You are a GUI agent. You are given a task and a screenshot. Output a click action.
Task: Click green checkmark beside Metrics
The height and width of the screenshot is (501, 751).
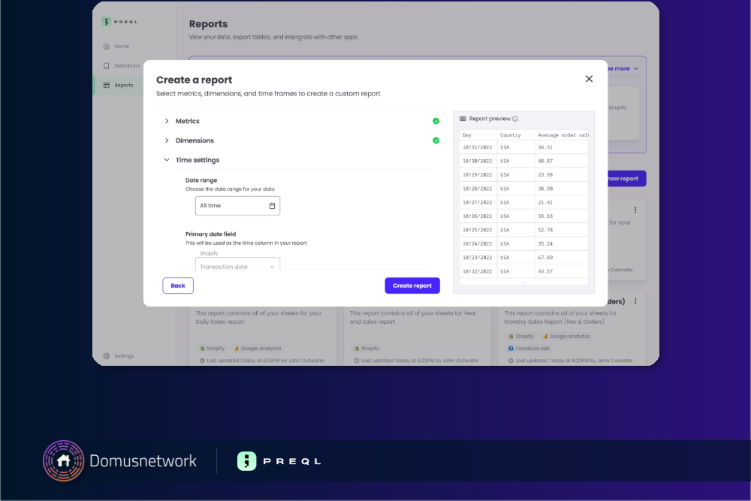coord(436,121)
